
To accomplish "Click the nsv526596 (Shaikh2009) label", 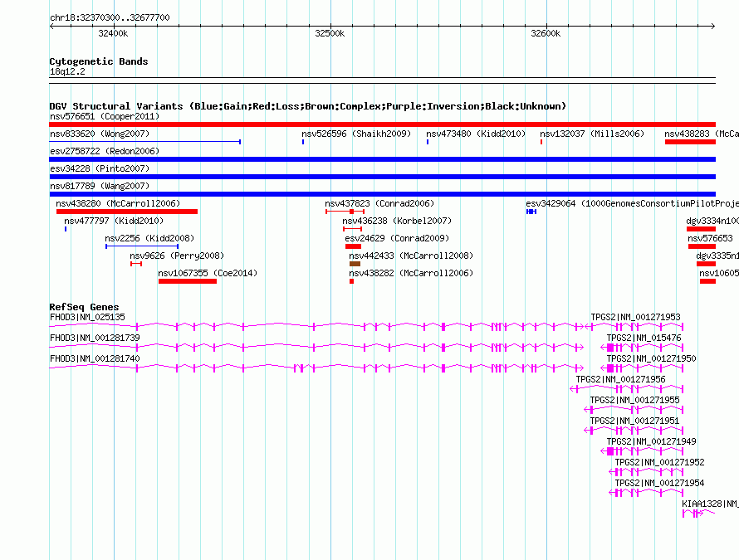I will 356,134.
